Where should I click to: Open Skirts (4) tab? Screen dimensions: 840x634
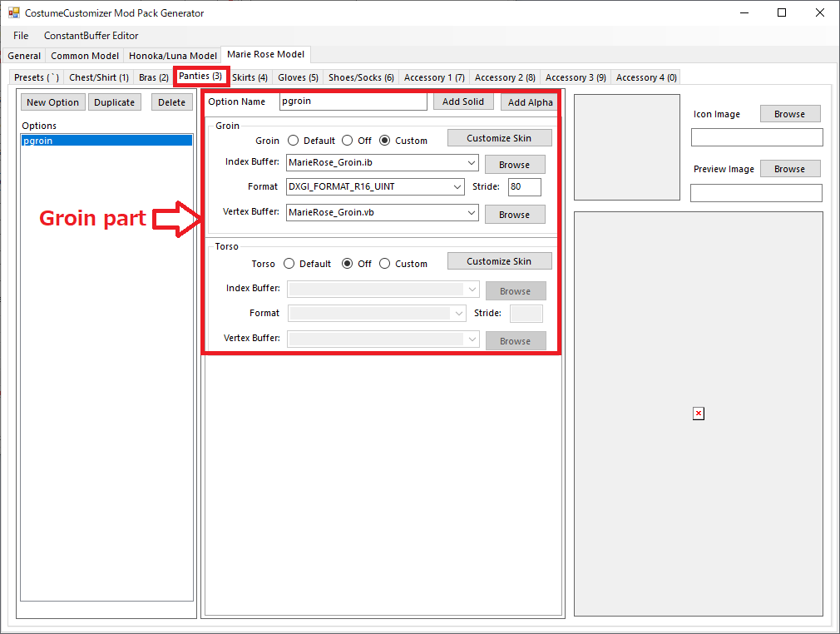point(250,77)
